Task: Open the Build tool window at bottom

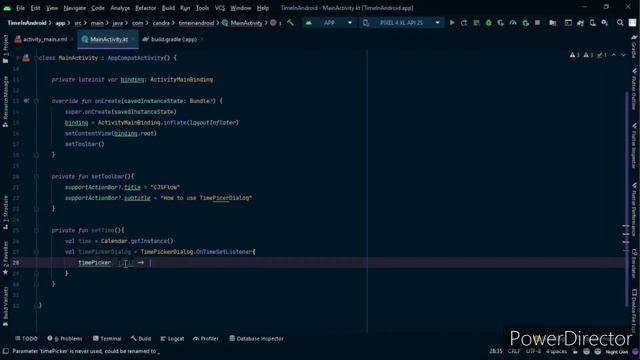Action: tap(141, 338)
